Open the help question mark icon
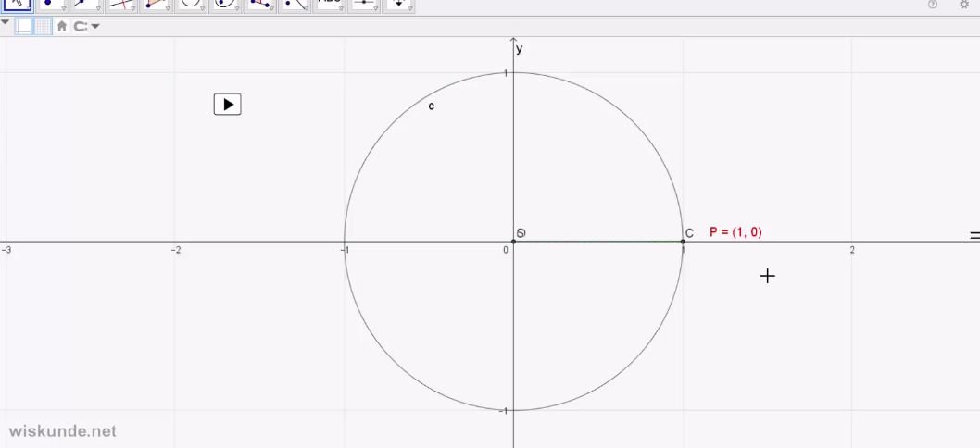The height and width of the screenshot is (448, 980). (x=933, y=5)
